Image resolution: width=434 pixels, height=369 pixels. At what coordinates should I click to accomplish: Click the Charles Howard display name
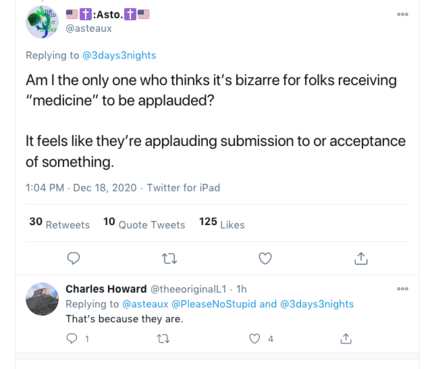tap(106, 289)
